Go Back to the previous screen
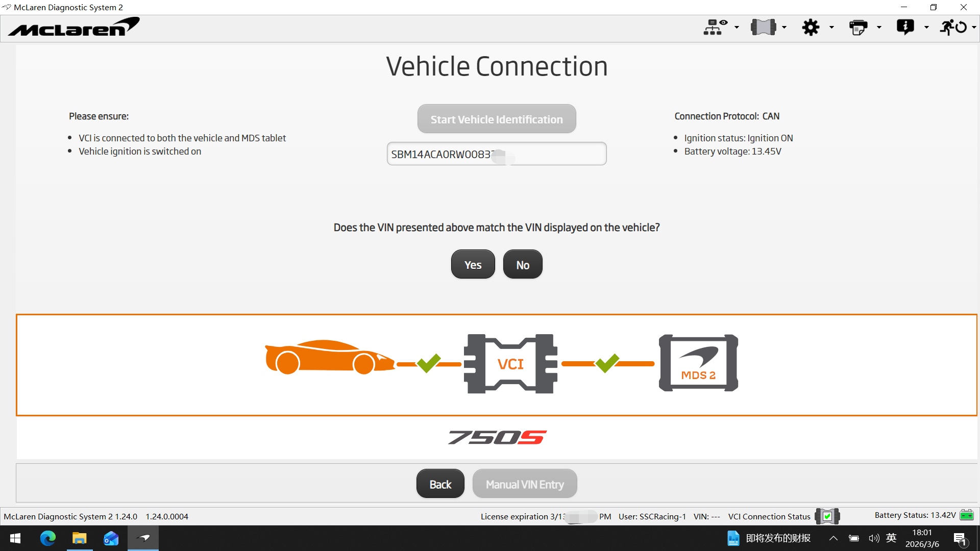Screen dimensions: 980x551 point(440,484)
